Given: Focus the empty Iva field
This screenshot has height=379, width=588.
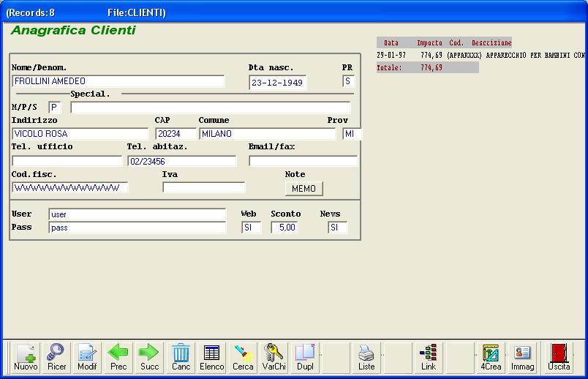Looking at the screenshot, I should coord(203,187).
